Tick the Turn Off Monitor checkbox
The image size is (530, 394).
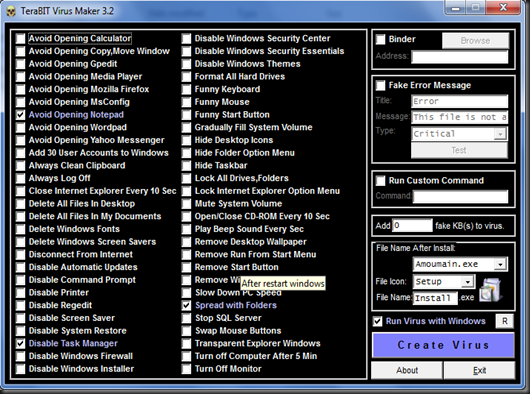187,369
